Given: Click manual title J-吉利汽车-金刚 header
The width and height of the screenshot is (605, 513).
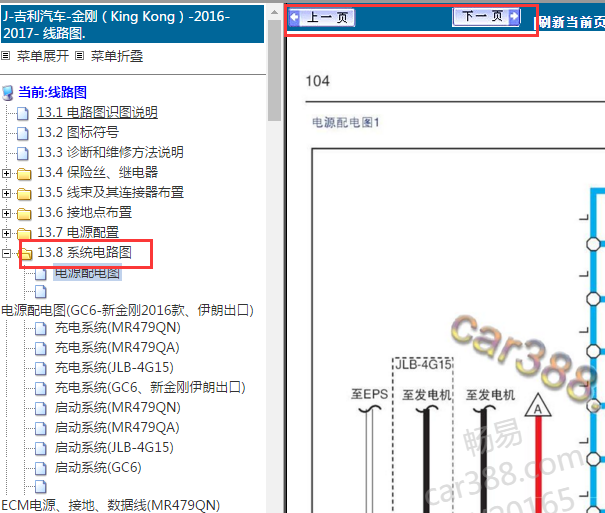Looking at the screenshot, I should click(x=132, y=24).
